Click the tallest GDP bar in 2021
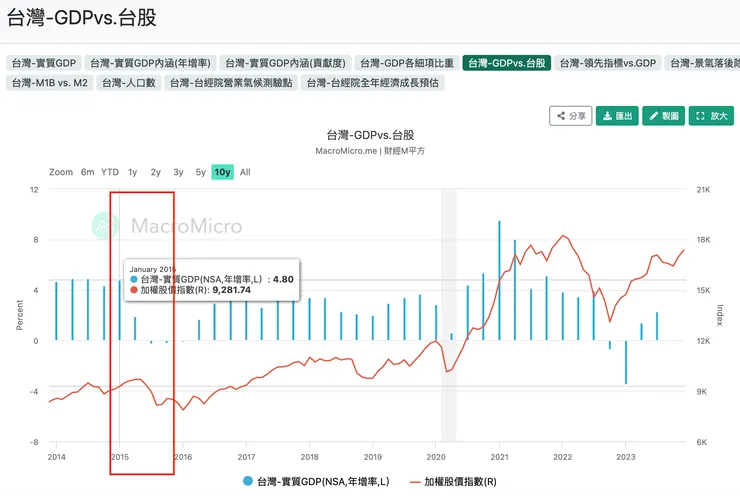Image resolution: width=740 pixels, height=496 pixels. [499, 280]
